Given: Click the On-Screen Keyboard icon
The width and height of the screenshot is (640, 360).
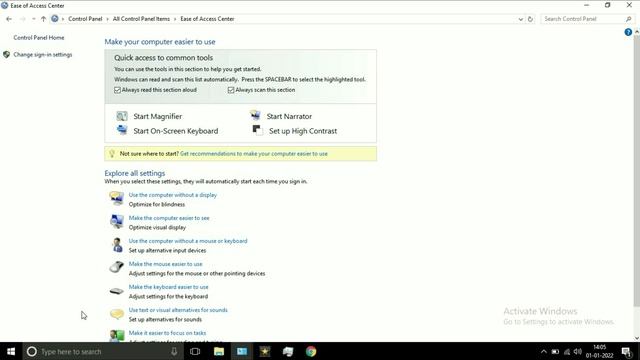Looking at the screenshot, I should pyautogui.click(x=122, y=130).
